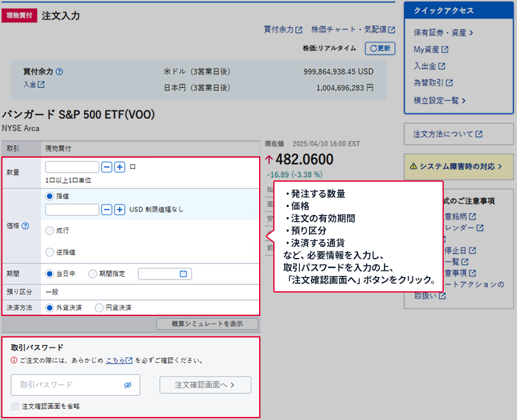Select the 当日中 period radio
Screen dimensions: 517x420
point(49,274)
